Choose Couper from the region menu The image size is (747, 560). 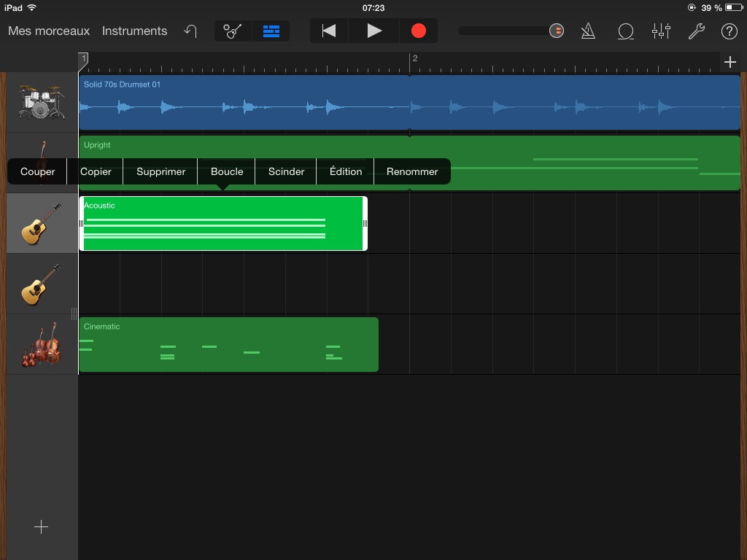37,172
